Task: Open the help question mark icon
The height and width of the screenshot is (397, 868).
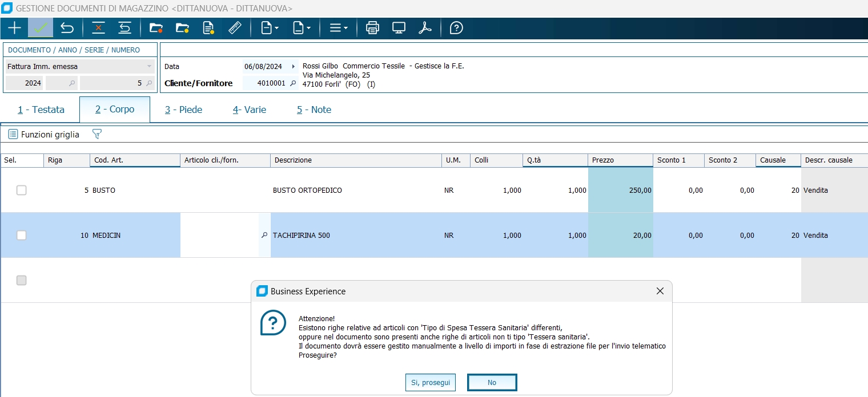Action: point(456,28)
